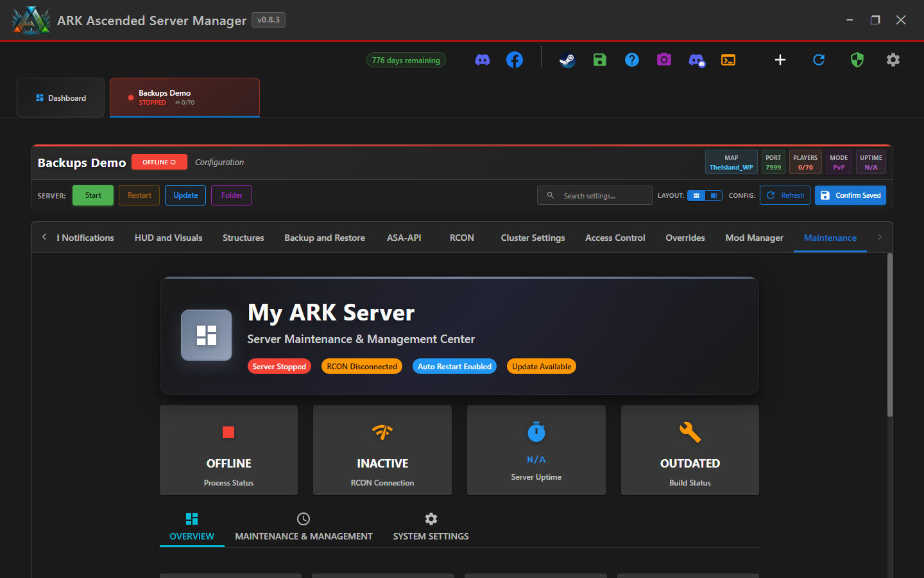924x578 pixels.
Task: Click the PORT 7999 info box
Action: (x=773, y=162)
